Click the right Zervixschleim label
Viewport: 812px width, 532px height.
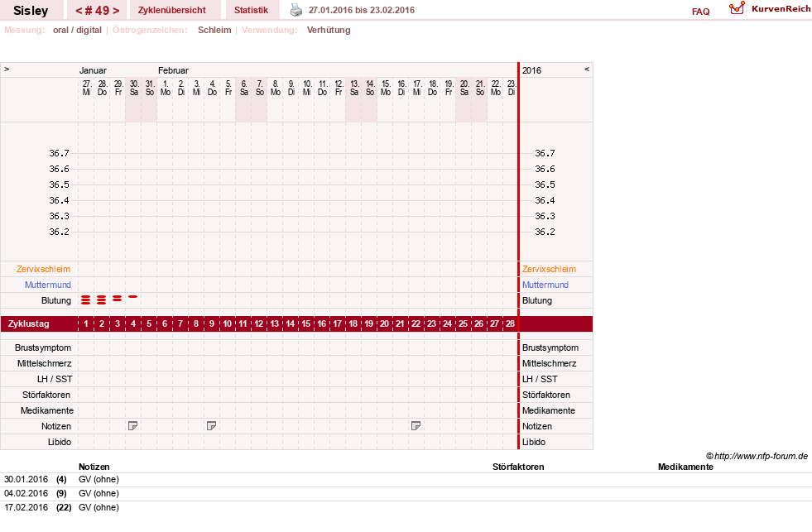click(549, 269)
